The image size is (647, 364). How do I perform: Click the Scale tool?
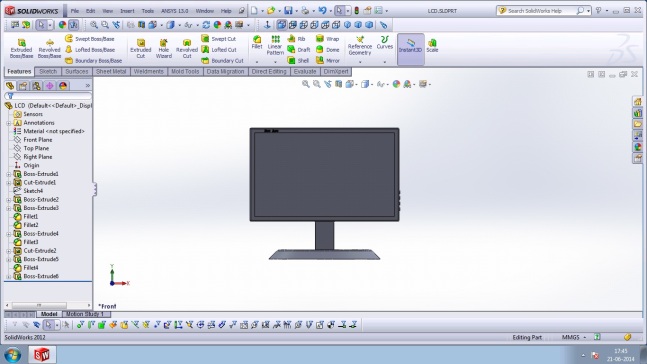tap(432, 45)
